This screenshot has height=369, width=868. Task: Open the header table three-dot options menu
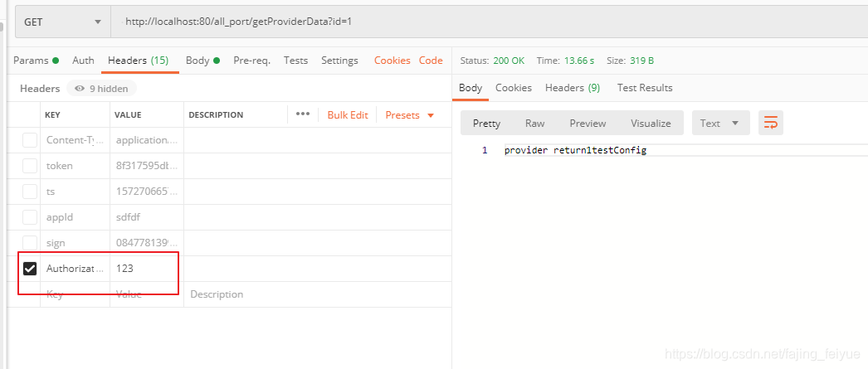302,114
